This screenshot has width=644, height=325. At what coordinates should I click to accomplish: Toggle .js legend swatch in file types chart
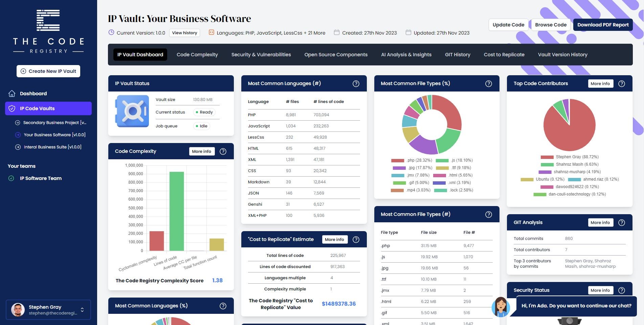[x=442, y=161]
